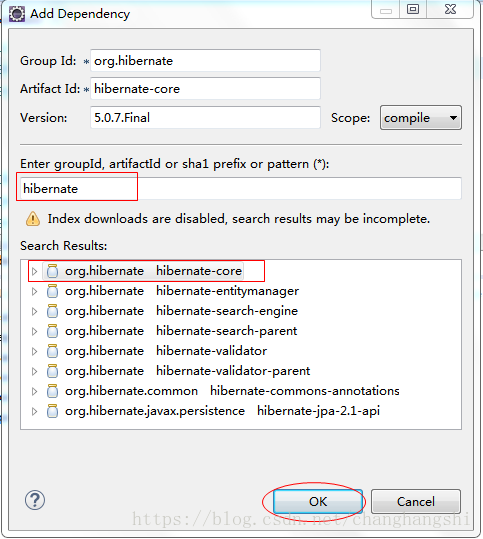Click the Version field showing 5.0.7.Final
Viewport: 483px width, 539px height.
[205, 118]
